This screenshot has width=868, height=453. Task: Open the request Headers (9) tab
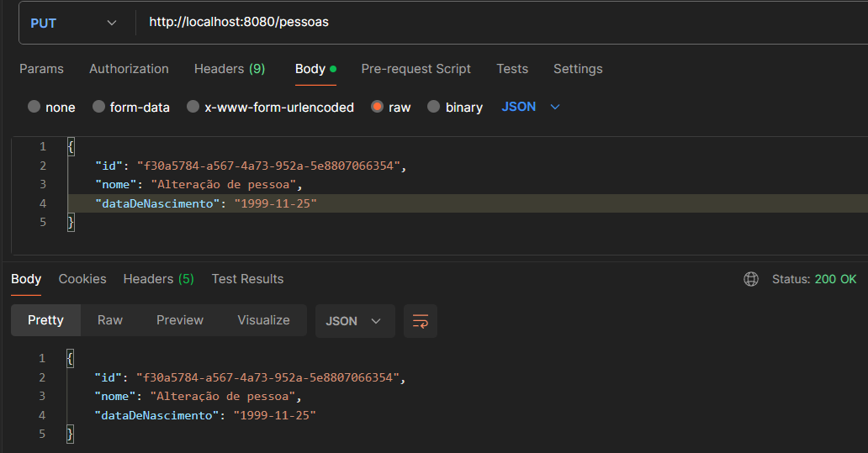[230, 69]
